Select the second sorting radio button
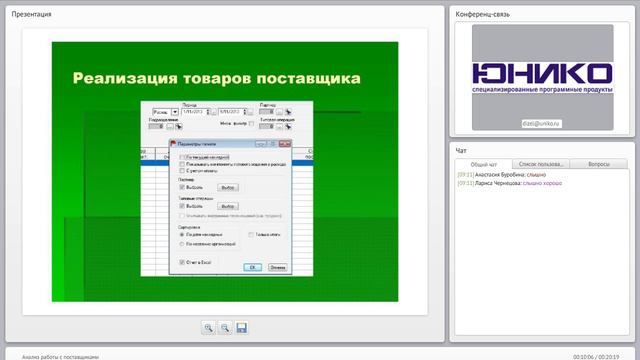The image size is (640, 360). tap(182, 244)
